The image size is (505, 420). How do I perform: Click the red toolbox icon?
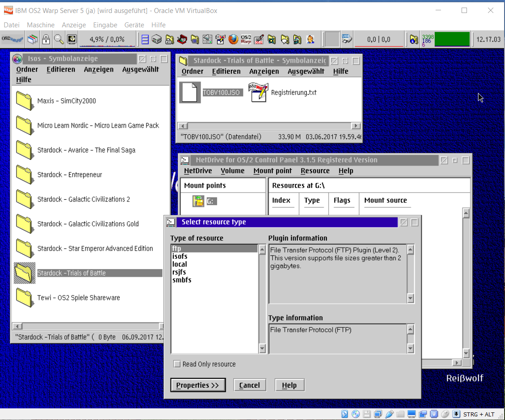tap(182, 39)
